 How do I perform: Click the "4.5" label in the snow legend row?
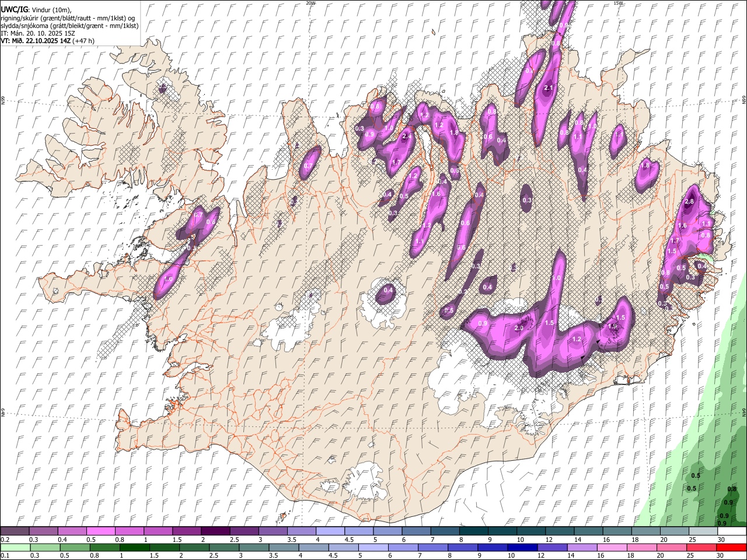tap(349, 540)
